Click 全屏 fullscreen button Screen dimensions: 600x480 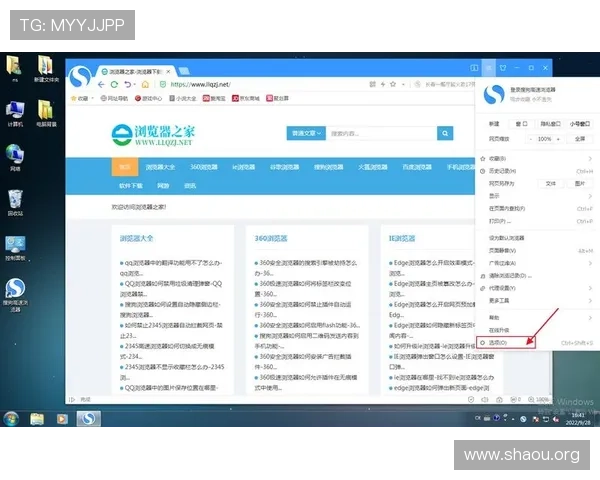point(580,139)
